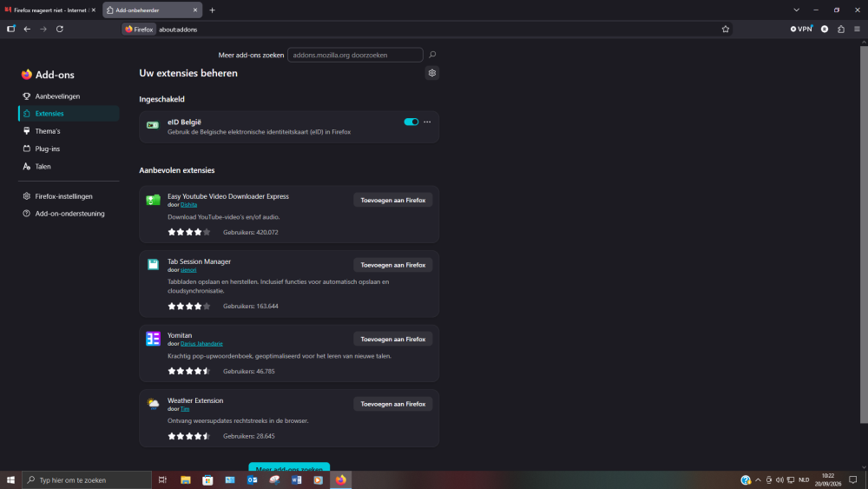Bookmark this page with the star icon
Viewport: 868px width, 489px height.
coord(725,30)
